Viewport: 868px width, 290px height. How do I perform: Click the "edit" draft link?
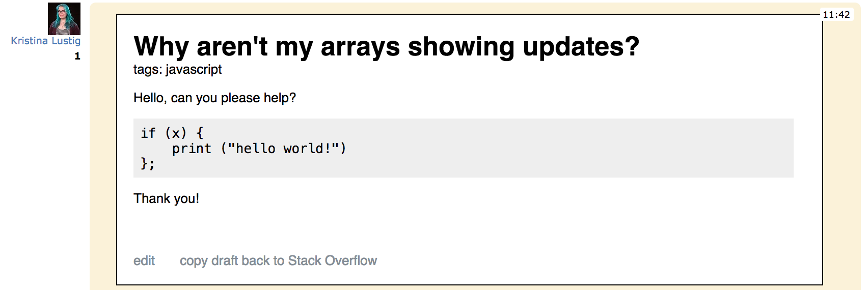point(144,260)
